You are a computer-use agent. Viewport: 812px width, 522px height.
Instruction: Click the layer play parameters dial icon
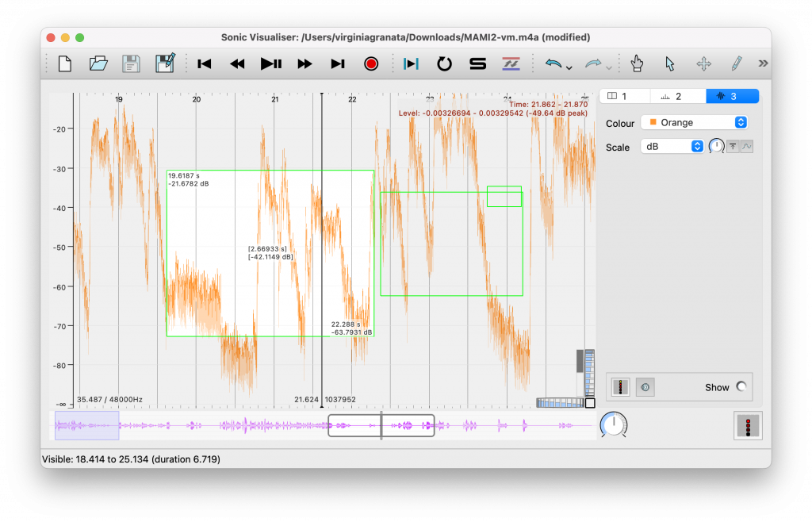[x=645, y=387]
